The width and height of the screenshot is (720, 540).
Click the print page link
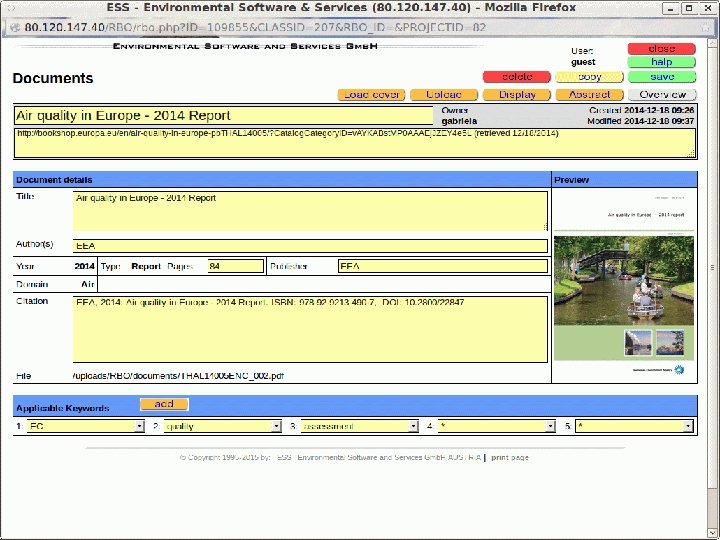coord(510,457)
